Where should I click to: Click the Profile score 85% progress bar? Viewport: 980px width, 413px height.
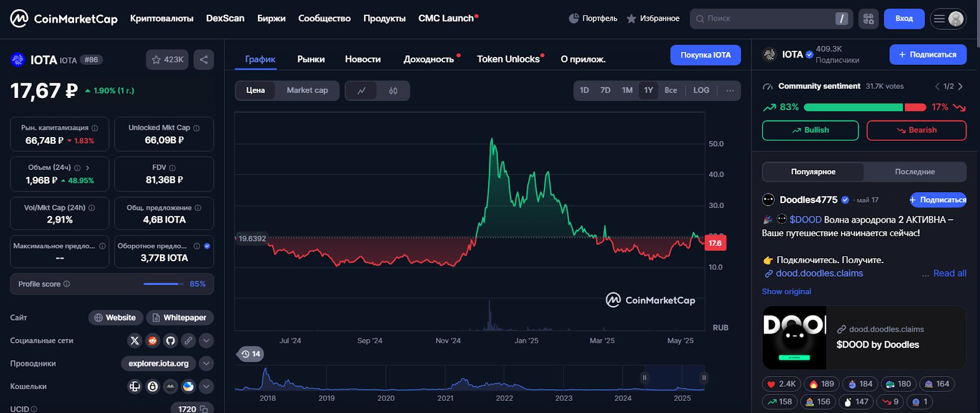coord(164,284)
